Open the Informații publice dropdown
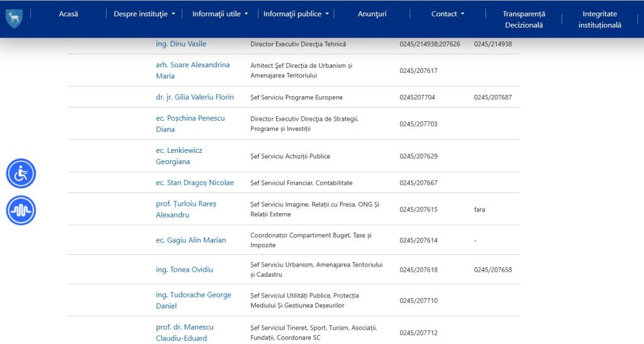The width and height of the screenshot is (644, 344). [296, 14]
